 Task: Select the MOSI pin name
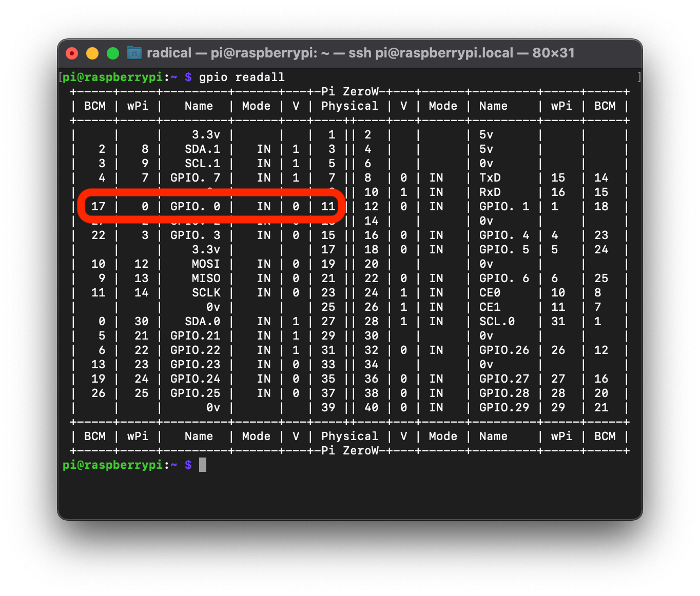coord(206,264)
